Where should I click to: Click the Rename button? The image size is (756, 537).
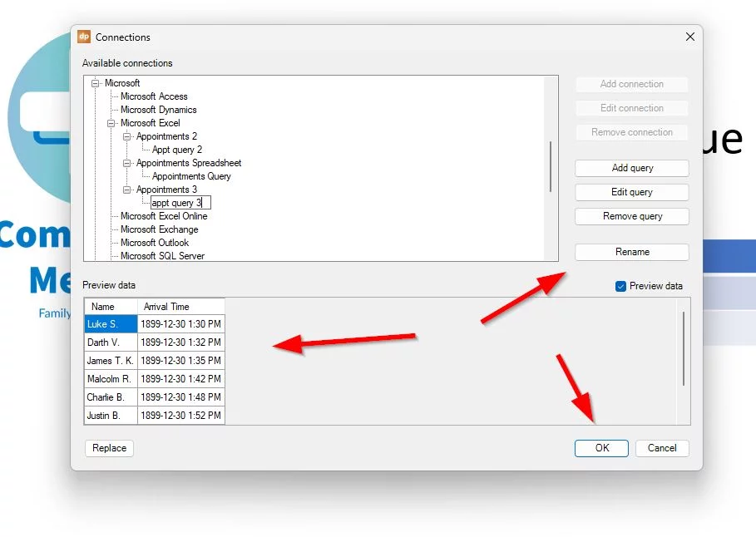(x=631, y=252)
